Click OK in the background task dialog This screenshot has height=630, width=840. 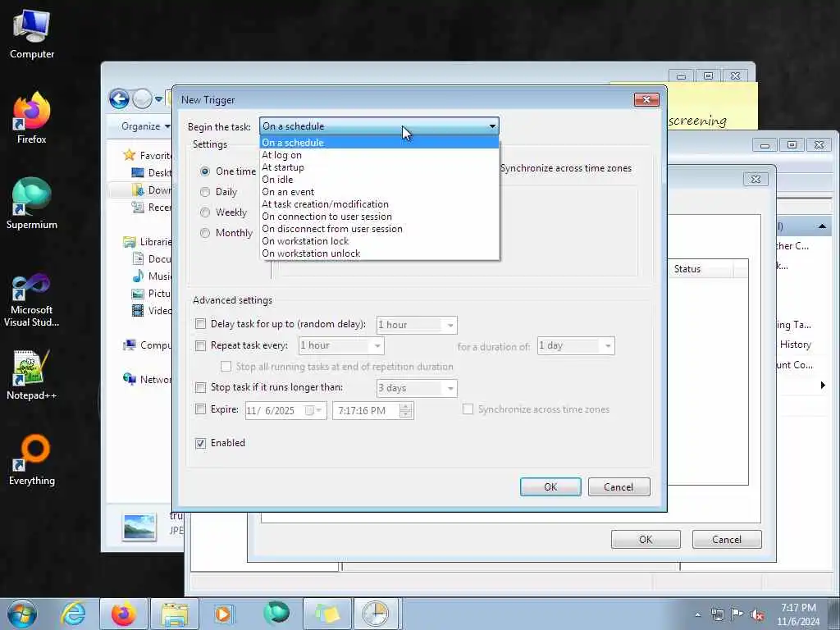tap(646, 540)
